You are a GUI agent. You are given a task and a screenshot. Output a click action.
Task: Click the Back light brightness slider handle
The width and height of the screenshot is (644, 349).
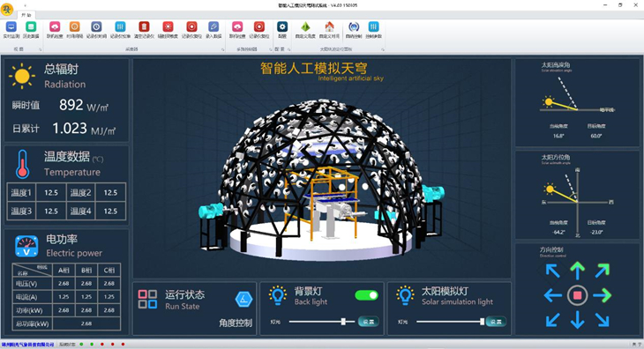pyautogui.click(x=343, y=322)
